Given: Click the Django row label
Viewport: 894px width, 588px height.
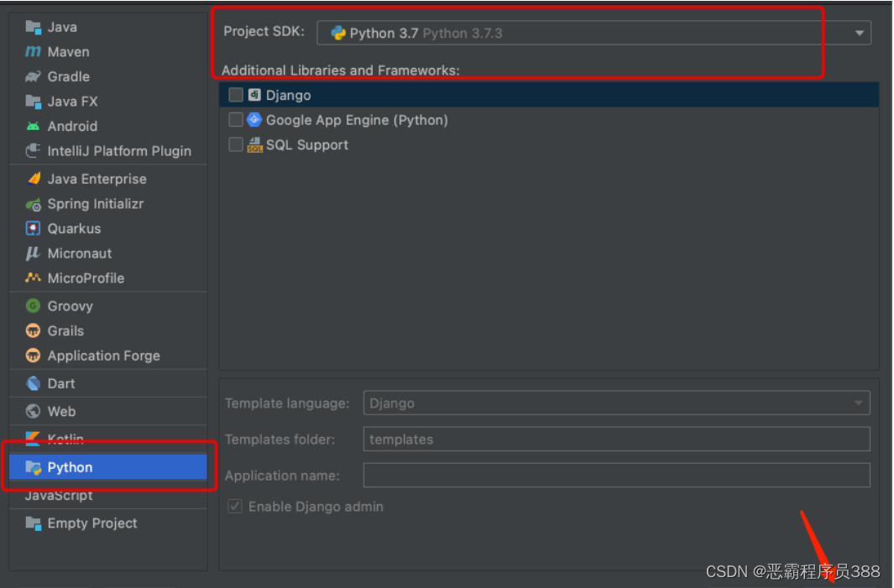Looking at the screenshot, I should pos(288,95).
